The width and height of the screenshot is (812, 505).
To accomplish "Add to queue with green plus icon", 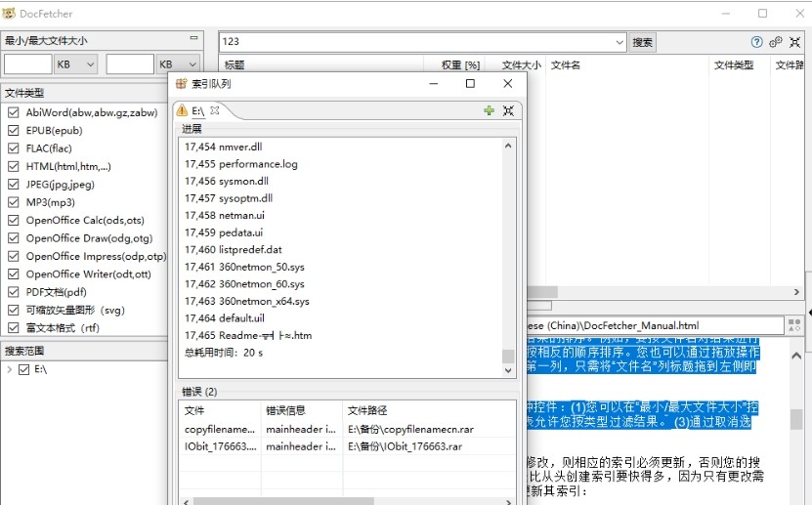I will [489, 110].
